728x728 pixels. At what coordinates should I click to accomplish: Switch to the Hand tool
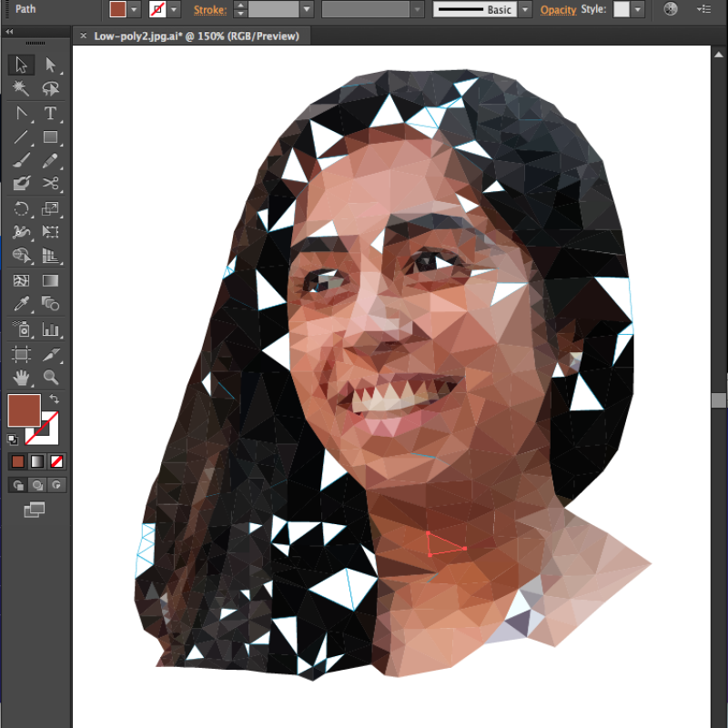click(22, 376)
